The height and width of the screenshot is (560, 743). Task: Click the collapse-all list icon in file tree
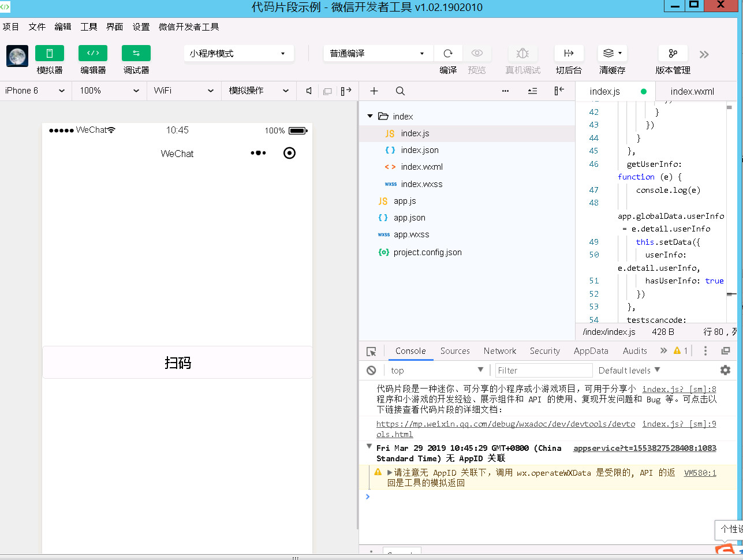[532, 91]
